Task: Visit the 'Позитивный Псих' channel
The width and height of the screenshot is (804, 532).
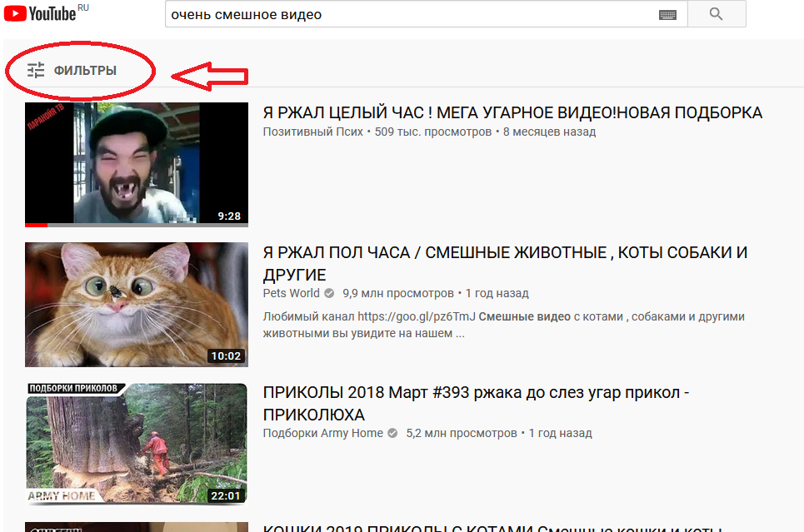Action: (x=312, y=132)
